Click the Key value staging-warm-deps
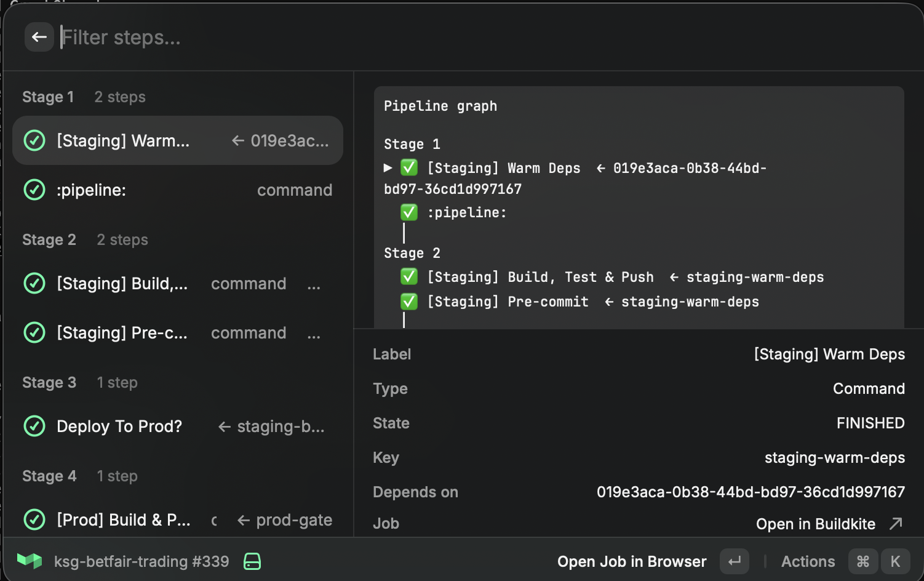 [835, 457]
